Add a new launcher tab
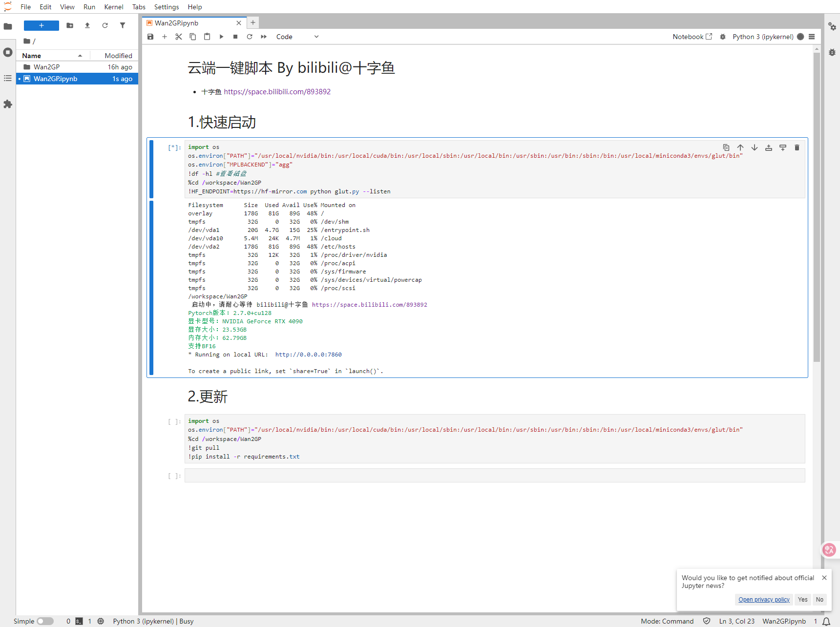The image size is (840, 627). [x=253, y=22]
